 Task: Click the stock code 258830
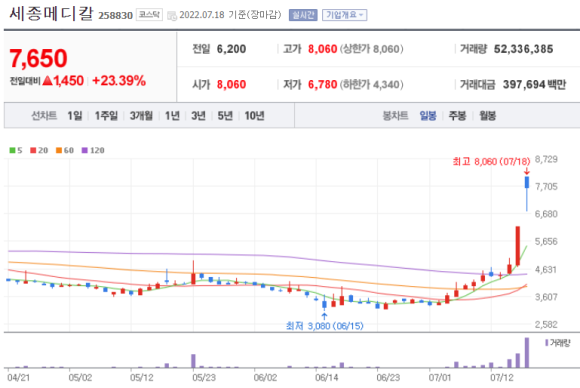(115, 16)
